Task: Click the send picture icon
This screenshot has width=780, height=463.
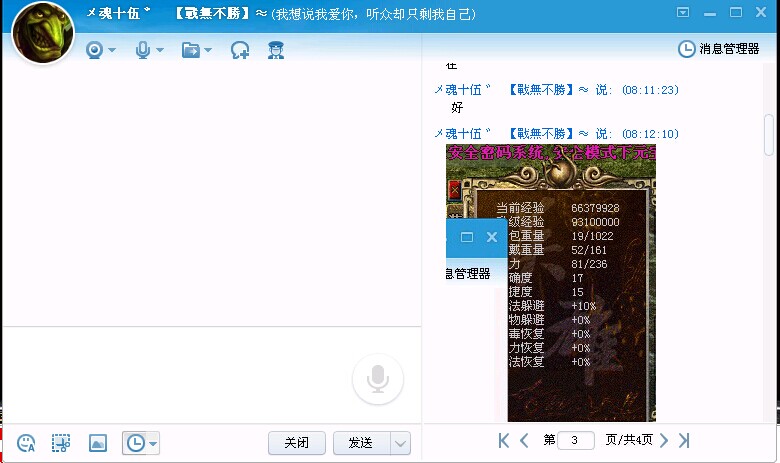Action: tap(97, 442)
